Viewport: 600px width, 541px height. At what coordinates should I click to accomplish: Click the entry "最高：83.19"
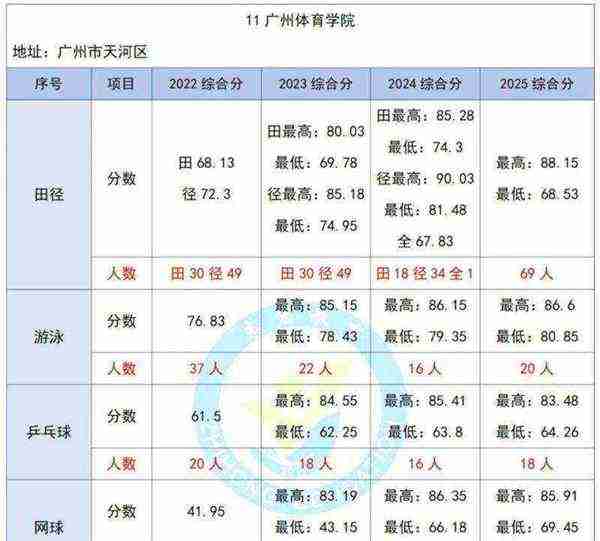coord(316,496)
